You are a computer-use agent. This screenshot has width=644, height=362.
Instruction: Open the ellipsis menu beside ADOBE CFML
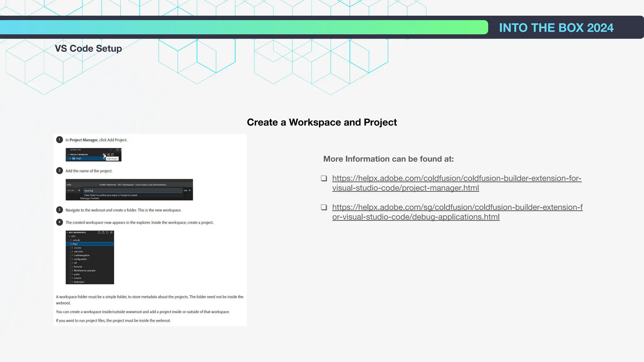click(111, 150)
